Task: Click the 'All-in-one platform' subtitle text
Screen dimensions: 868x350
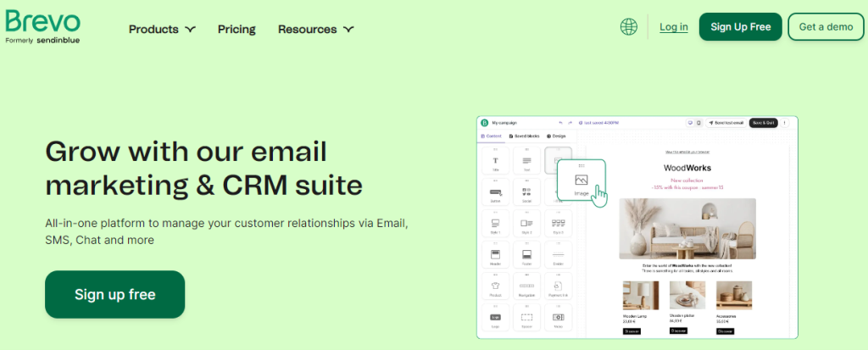Action: (x=227, y=232)
